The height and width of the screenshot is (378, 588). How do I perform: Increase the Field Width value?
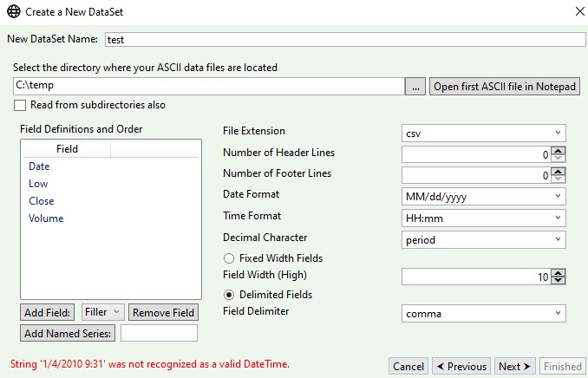(559, 273)
